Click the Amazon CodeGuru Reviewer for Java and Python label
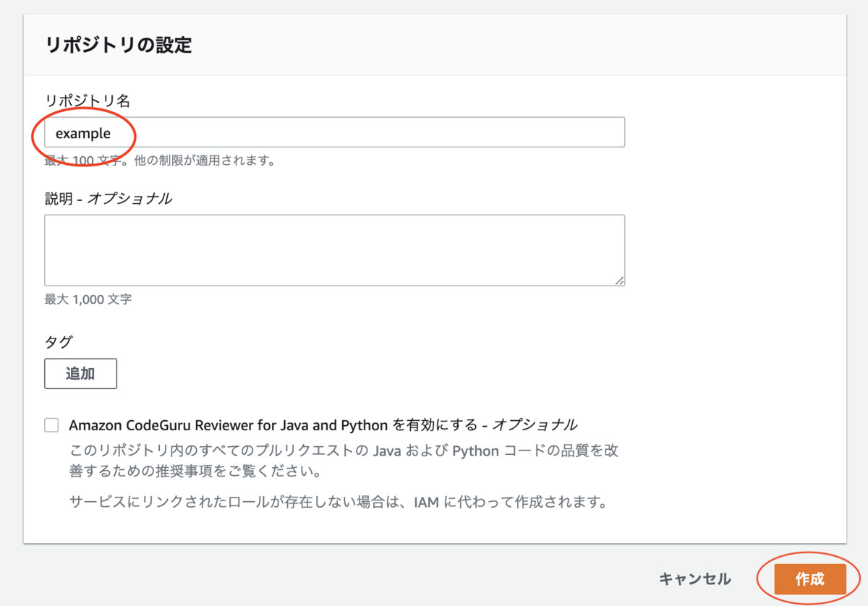 point(323,424)
